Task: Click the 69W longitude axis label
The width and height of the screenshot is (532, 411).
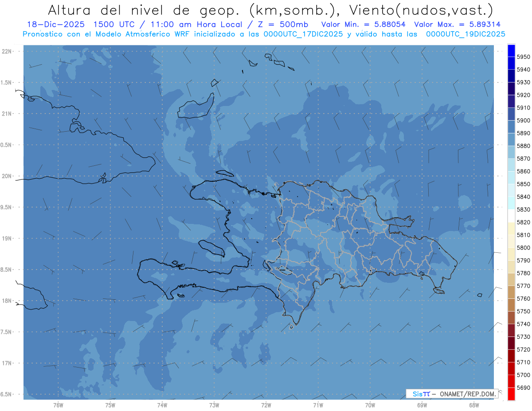Action: click(x=422, y=405)
